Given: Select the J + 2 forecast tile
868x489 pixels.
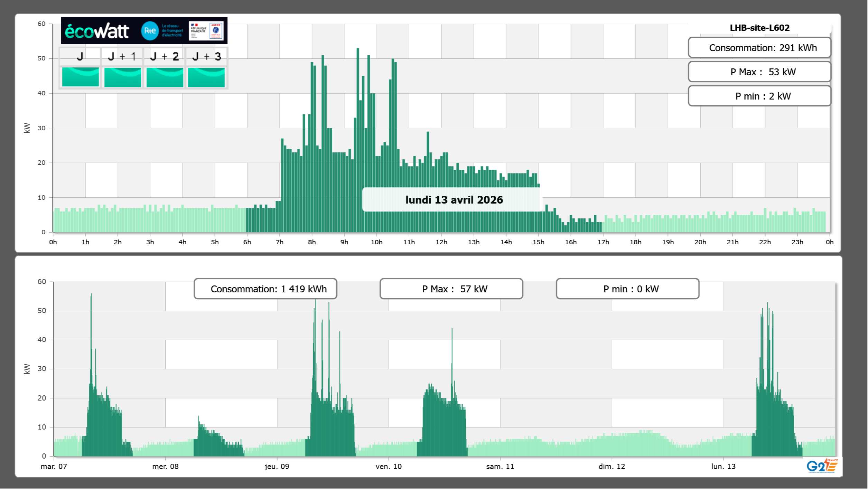Looking at the screenshot, I should (x=165, y=77).
